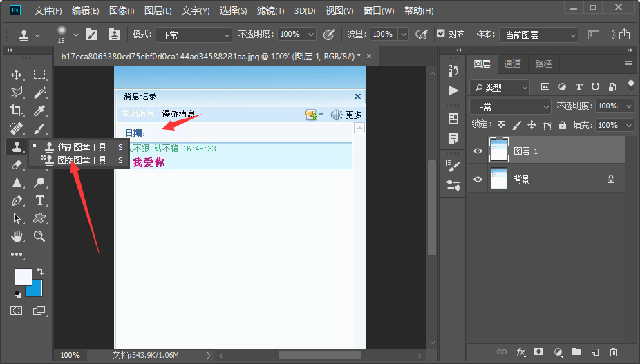Viewport: 640px width, 364px height.
Task: Select the Custom Shape tool
Action: [39, 218]
